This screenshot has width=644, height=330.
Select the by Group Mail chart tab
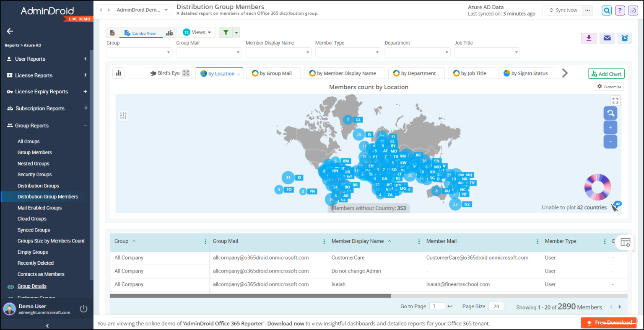click(274, 73)
